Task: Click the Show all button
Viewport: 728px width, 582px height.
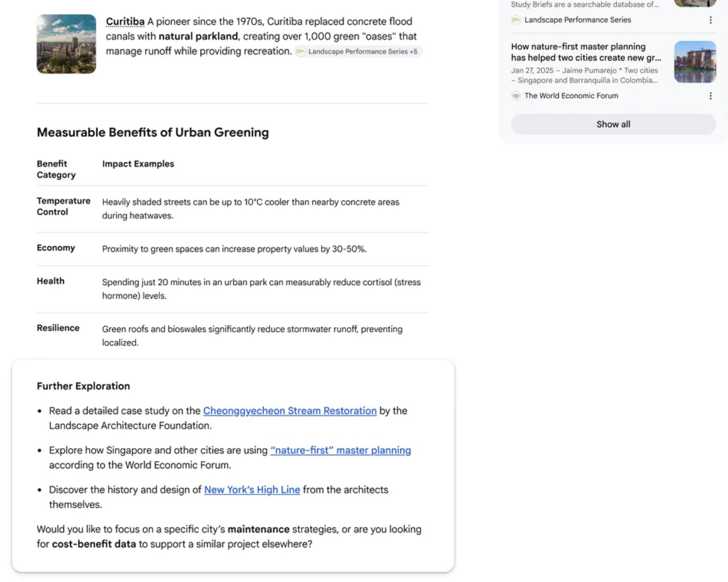Action: (x=614, y=124)
